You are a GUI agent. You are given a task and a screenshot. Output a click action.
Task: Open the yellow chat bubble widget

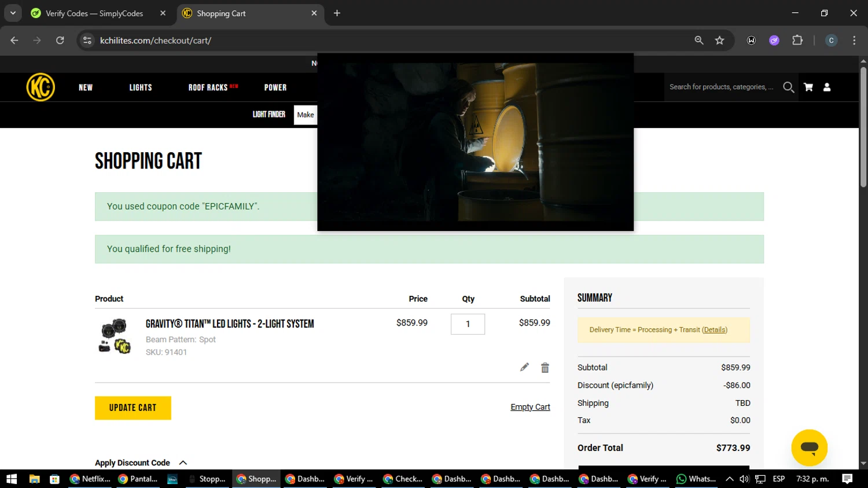click(x=809, y=447)
